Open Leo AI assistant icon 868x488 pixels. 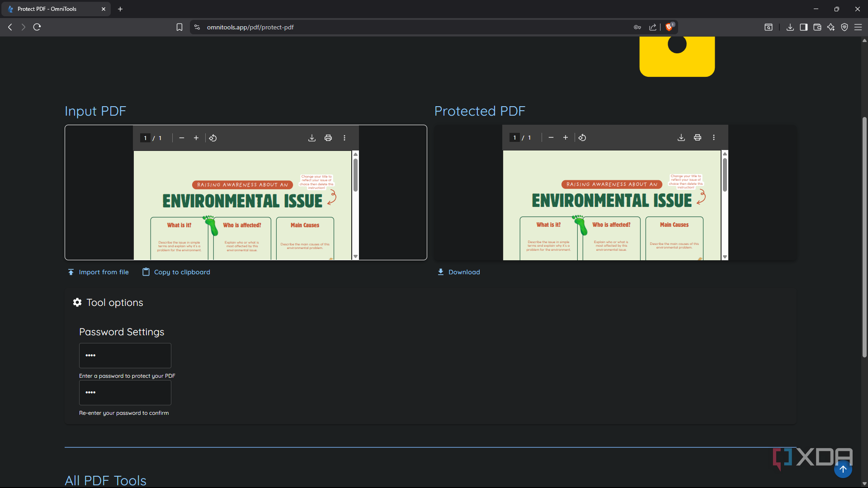[x=831, y=27]
